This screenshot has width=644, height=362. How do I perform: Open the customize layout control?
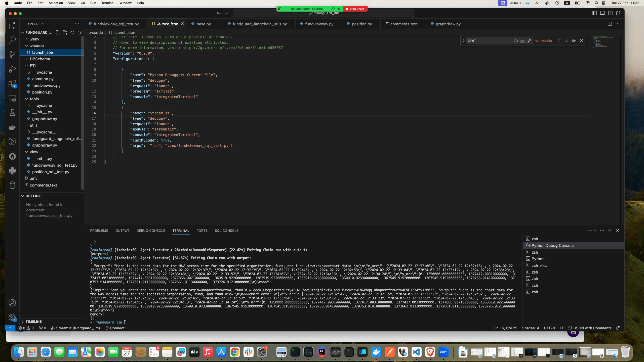pyautogui.click(x=618, y=13)
